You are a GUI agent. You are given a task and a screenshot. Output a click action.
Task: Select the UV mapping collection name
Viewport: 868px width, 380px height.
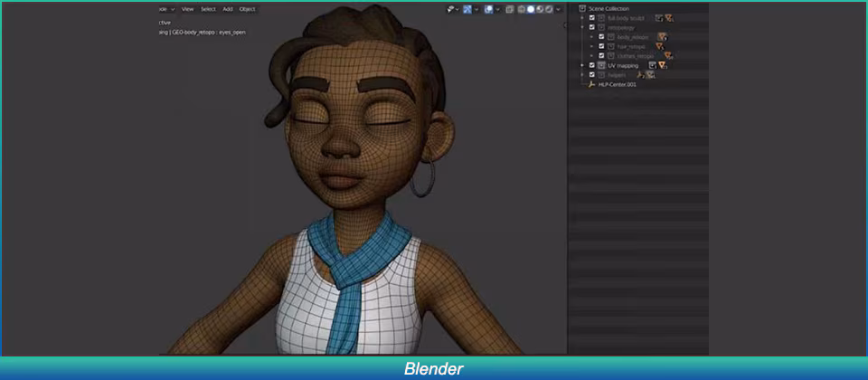pyautogui.click(x=623, y=65)
